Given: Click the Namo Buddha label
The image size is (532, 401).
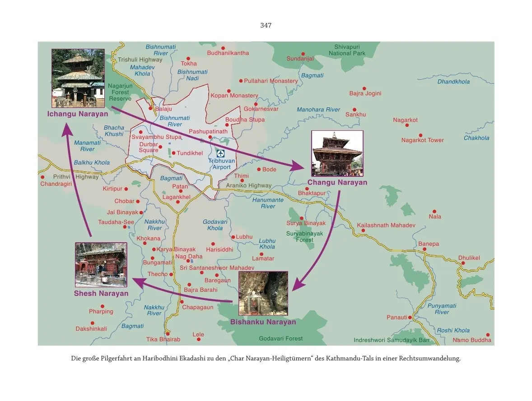Looking at the screenshot, I should pos(471,340).
